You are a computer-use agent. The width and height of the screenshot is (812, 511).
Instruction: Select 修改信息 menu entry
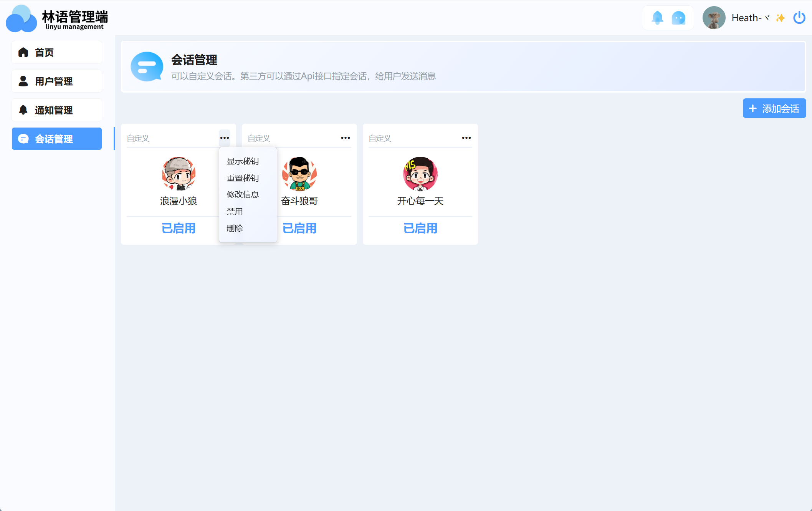(243, 194)
